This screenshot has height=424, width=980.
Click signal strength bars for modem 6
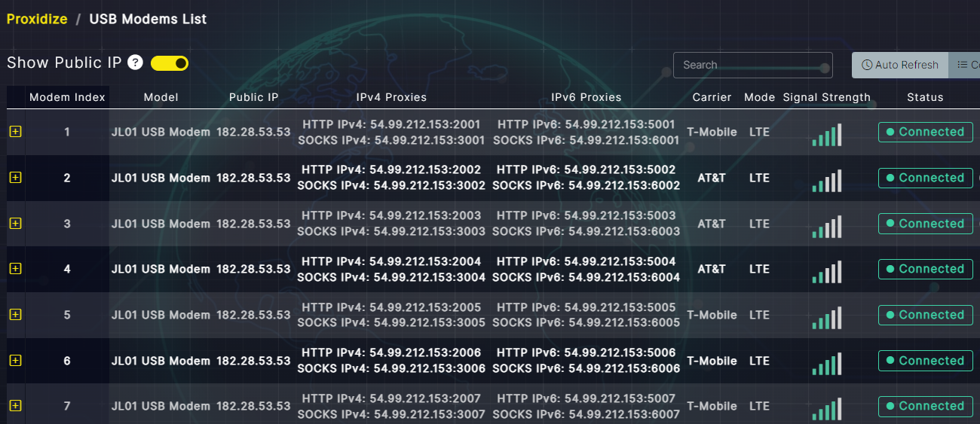827,364
